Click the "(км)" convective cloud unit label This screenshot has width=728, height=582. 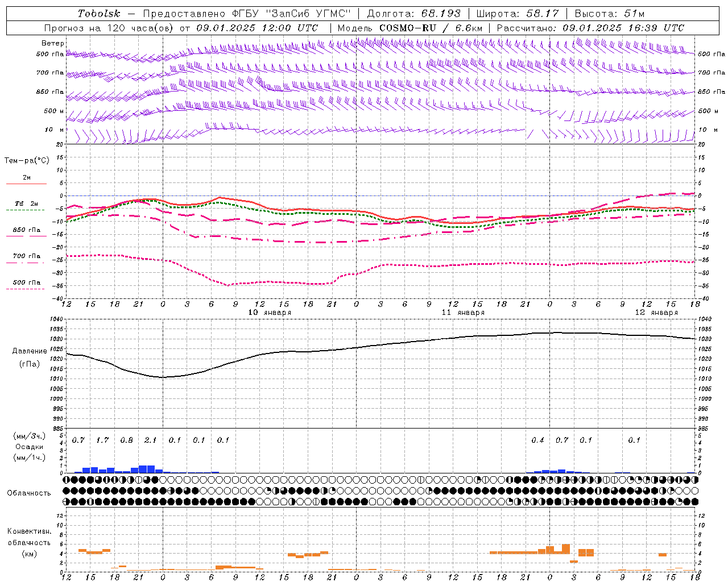pos(29,554)
